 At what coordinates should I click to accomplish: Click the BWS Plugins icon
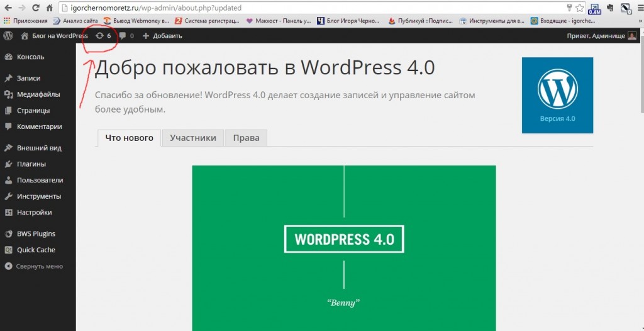coord(8,234)
